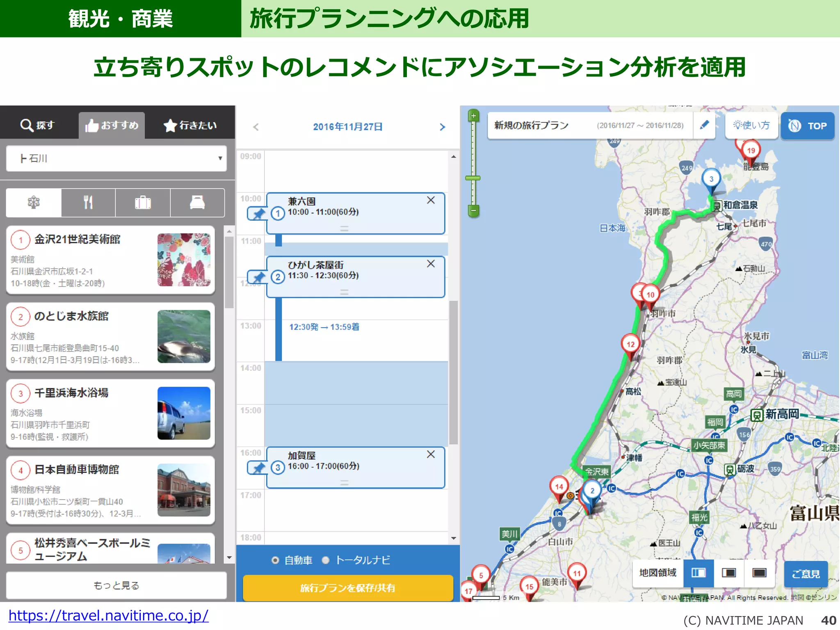Toggle the pin on ひがし茶屋街
Screen dimensions: 840x630
pyautogui.click(x=258, y=277)
